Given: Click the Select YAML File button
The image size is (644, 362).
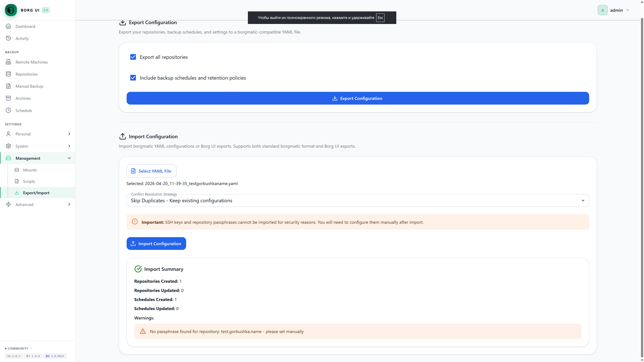Looking at the screenshot, I should [x=151, y=171].
